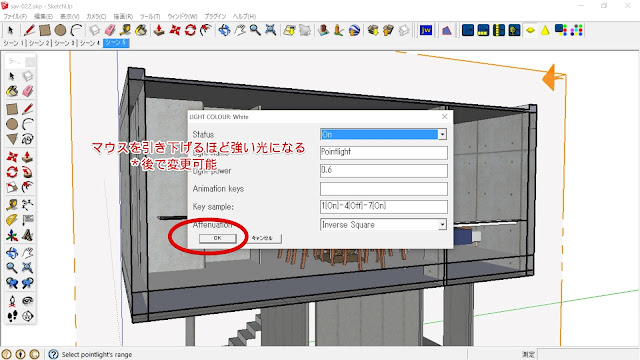Viewport: 640px width, 360px height.
Task: Select the Paint Bucket tool in top toolbar
Action: coord(141,30)
